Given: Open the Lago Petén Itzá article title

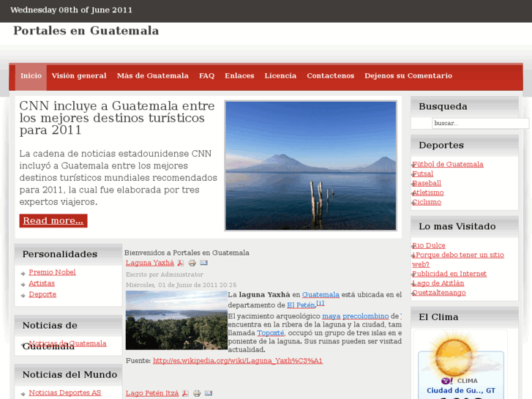Looking at the screenshot, I should click(152, 393).
